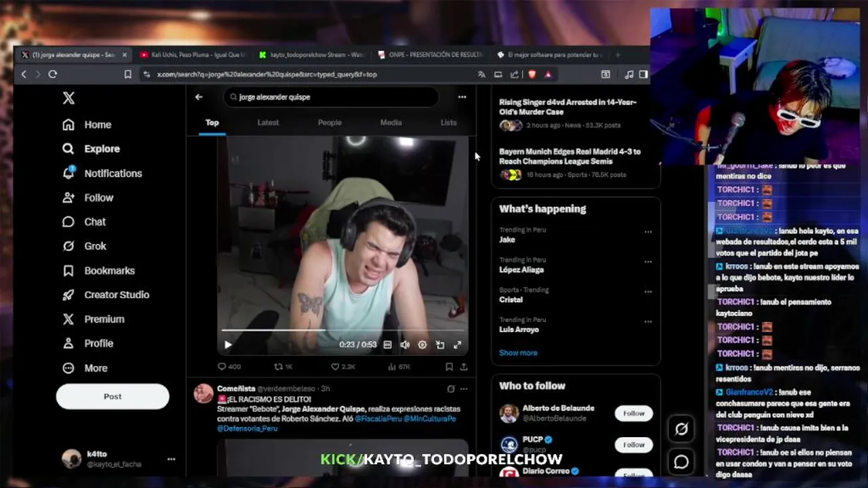
Task: Open the Follow sidebar item
Action: [98, 198]
